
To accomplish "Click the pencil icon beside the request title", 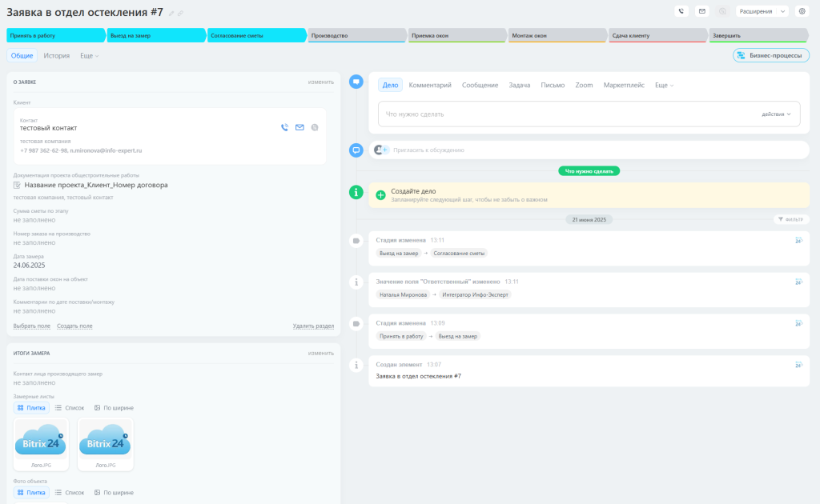I will [171, 14].
